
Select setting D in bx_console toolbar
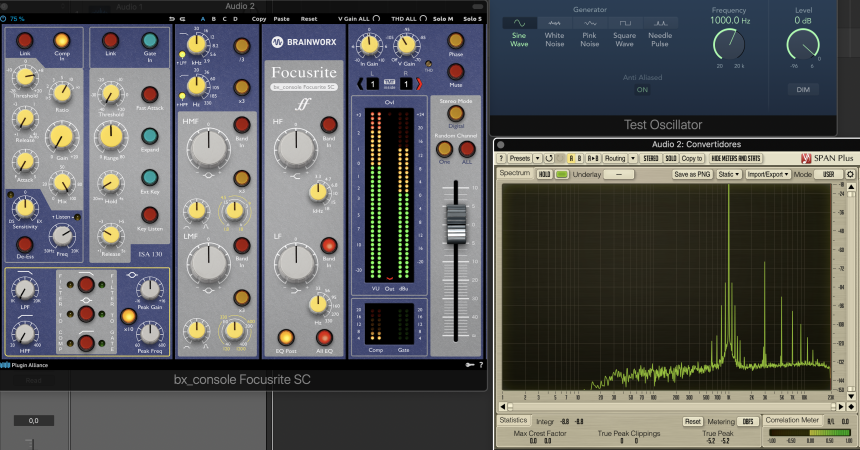click(x=235, y=19)
